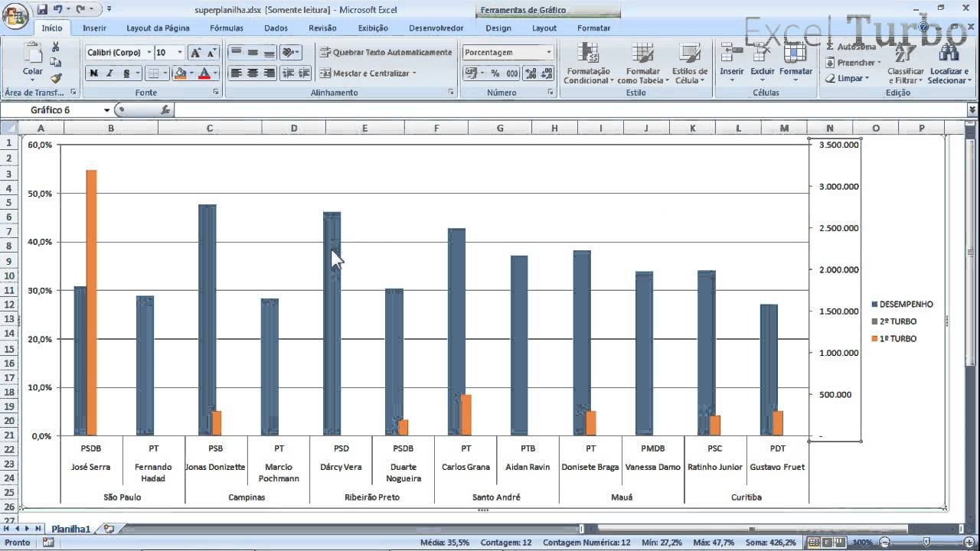Apply the red font color

coord(204,73)
